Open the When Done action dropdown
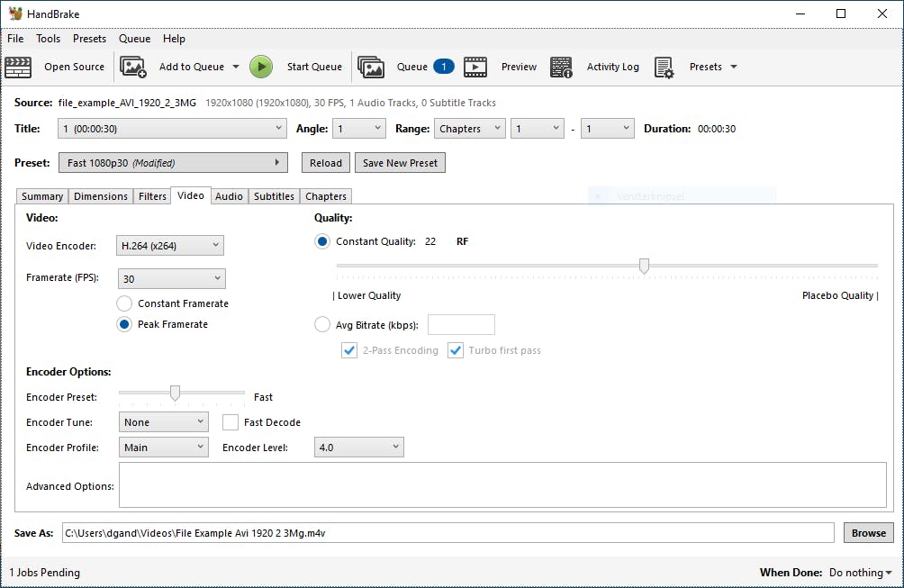Viewport: 904px width, 588px height. tap(860, 573)
